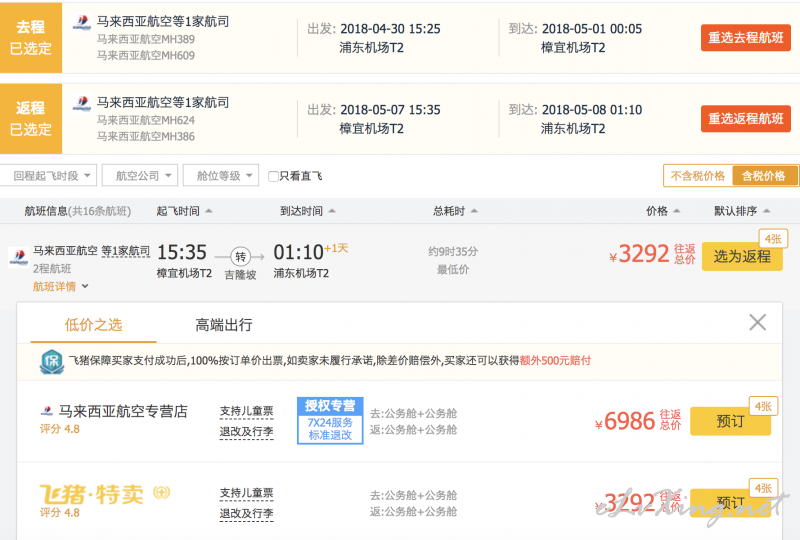Sort flights by 总耗时

pos(455,211)
